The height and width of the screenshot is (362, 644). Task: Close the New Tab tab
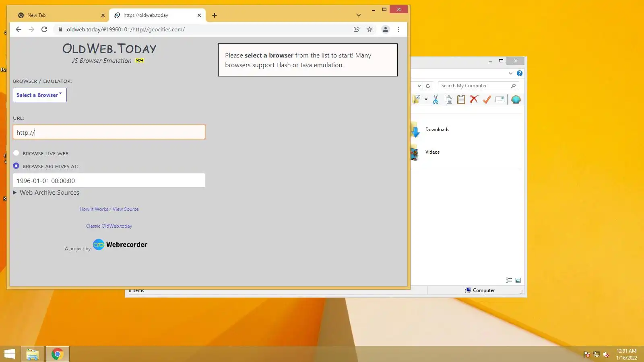[103, 15]
